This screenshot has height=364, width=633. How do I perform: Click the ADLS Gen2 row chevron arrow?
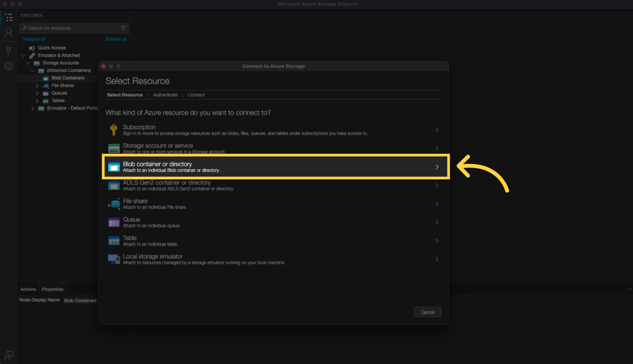pyautogui.click(x=437, y=186)
